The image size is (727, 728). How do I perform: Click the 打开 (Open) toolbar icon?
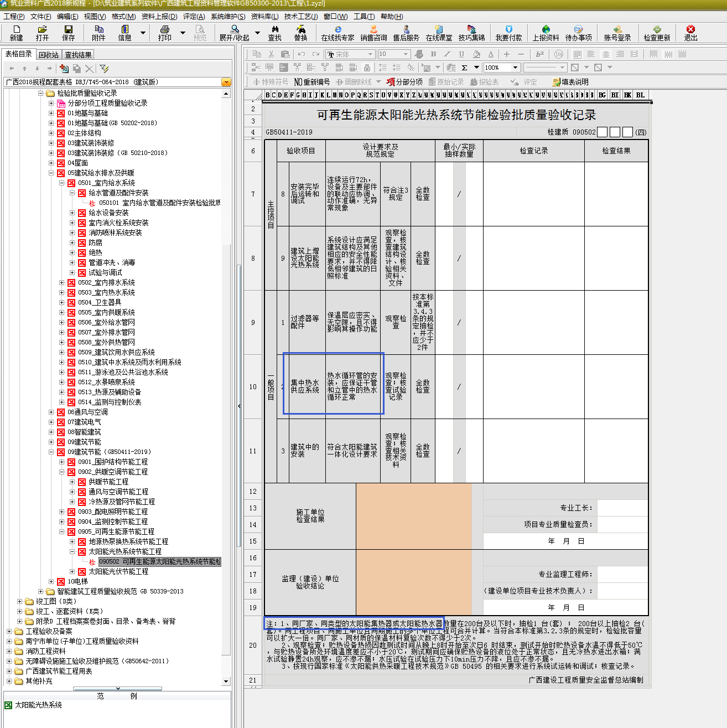click(42, 33)
